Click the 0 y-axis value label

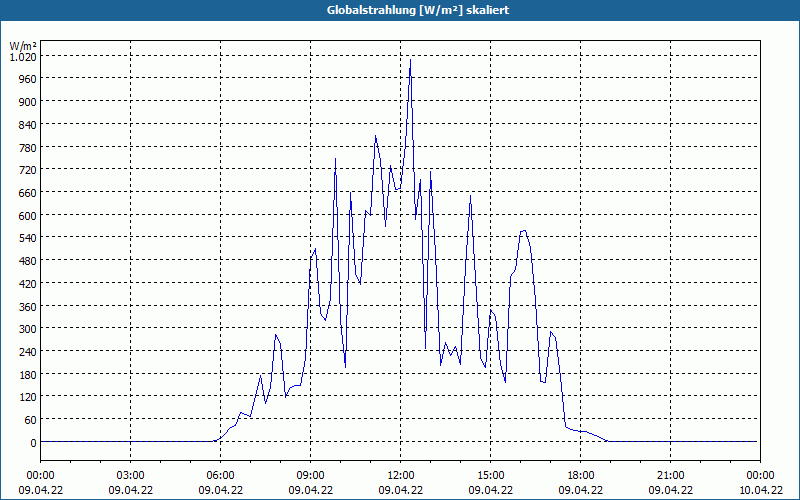pyautogui.click(x=33, y=443)
